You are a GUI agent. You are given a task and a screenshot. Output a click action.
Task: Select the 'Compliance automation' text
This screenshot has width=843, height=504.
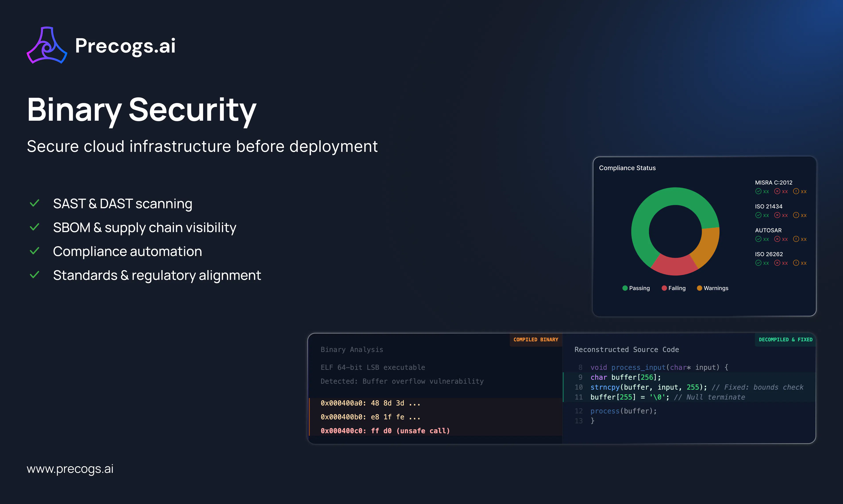coord(127,251)
